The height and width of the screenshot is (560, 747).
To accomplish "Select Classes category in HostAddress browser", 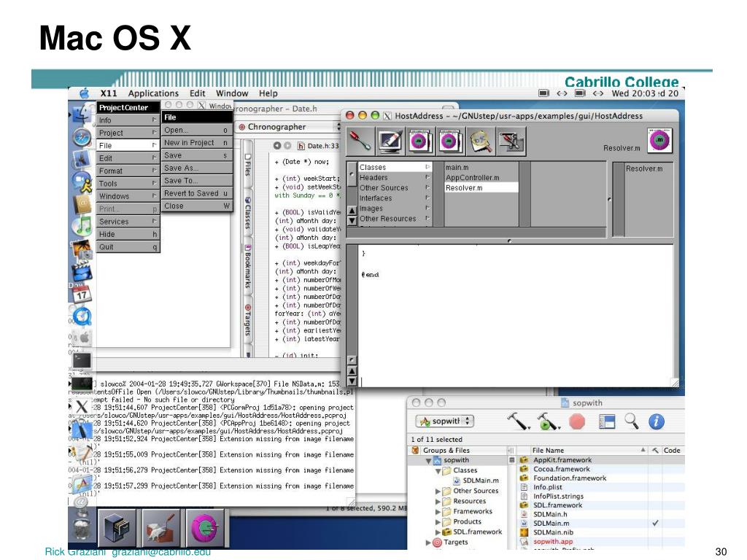I will pos(395,167).
